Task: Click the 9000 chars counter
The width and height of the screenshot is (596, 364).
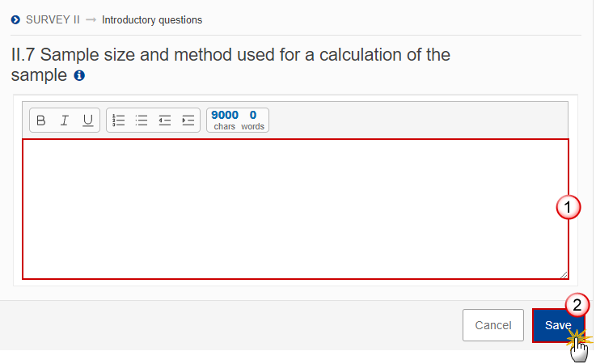Action: click(225, 121)
